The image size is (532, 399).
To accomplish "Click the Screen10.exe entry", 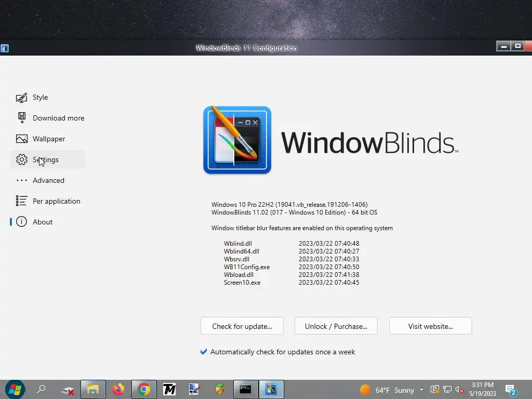I will [x=242, y=283].
